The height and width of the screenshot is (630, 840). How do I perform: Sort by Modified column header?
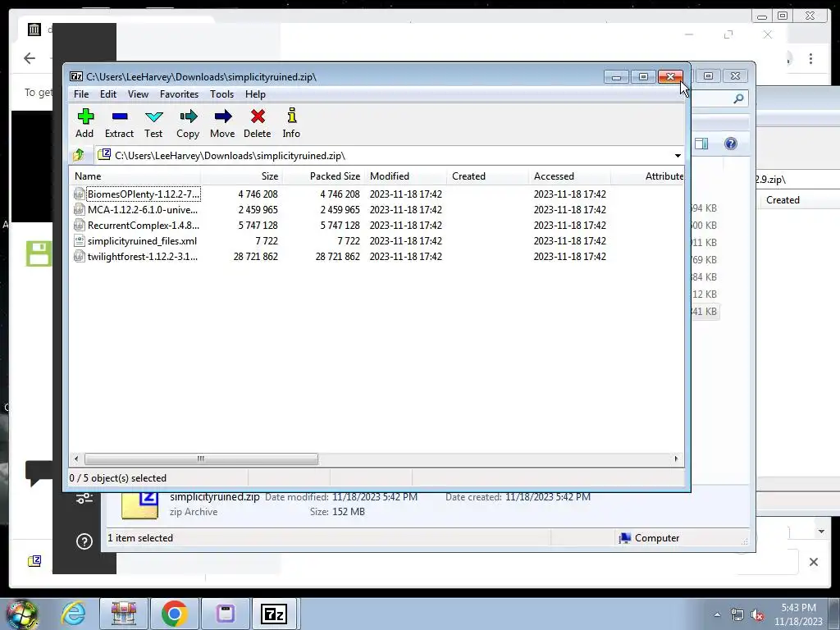(x=405, y=176)
